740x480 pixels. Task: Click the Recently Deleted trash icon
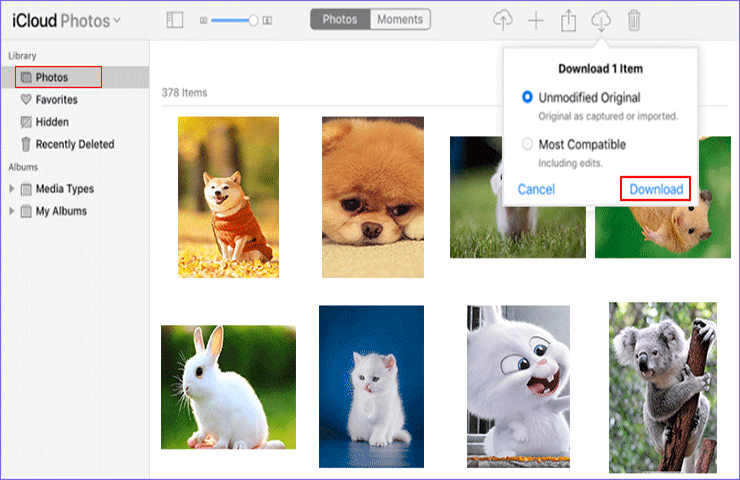(x=26, y=144)
